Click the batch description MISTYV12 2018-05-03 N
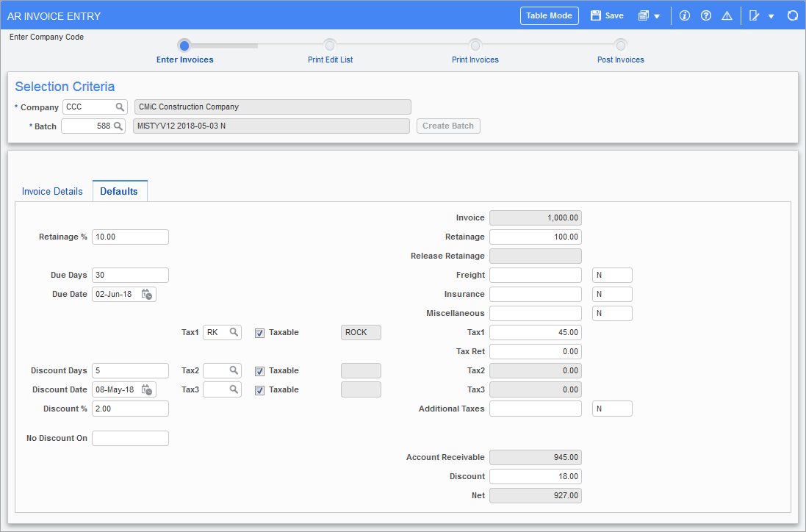 tap(271, 126)
